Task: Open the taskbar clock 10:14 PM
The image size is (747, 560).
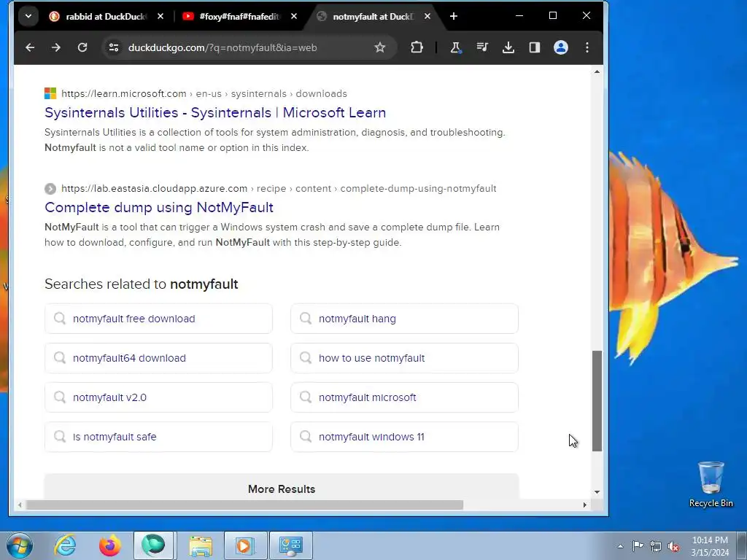Action: (x=710, y=546)
